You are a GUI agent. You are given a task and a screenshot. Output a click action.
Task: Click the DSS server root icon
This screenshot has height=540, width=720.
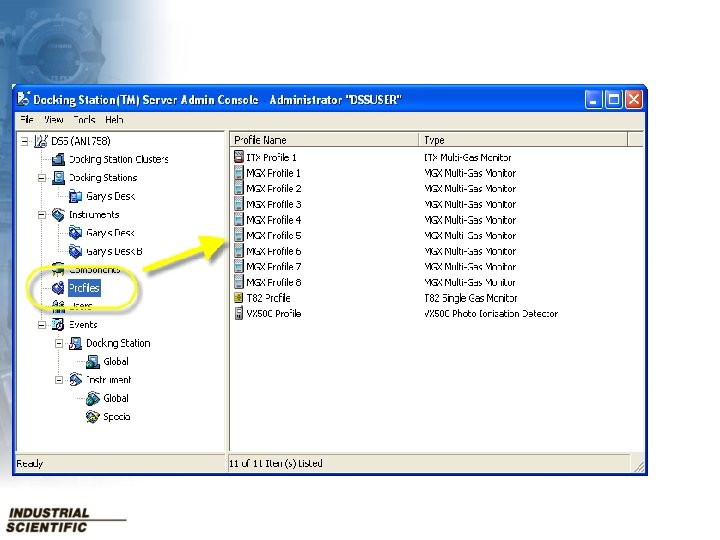click(x=41, y=141)
